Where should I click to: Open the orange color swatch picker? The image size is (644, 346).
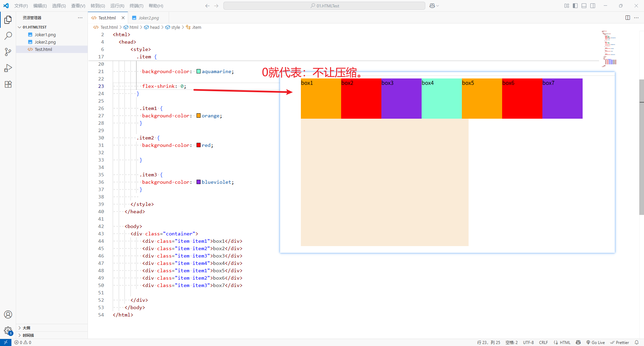[x=199, y=116]
